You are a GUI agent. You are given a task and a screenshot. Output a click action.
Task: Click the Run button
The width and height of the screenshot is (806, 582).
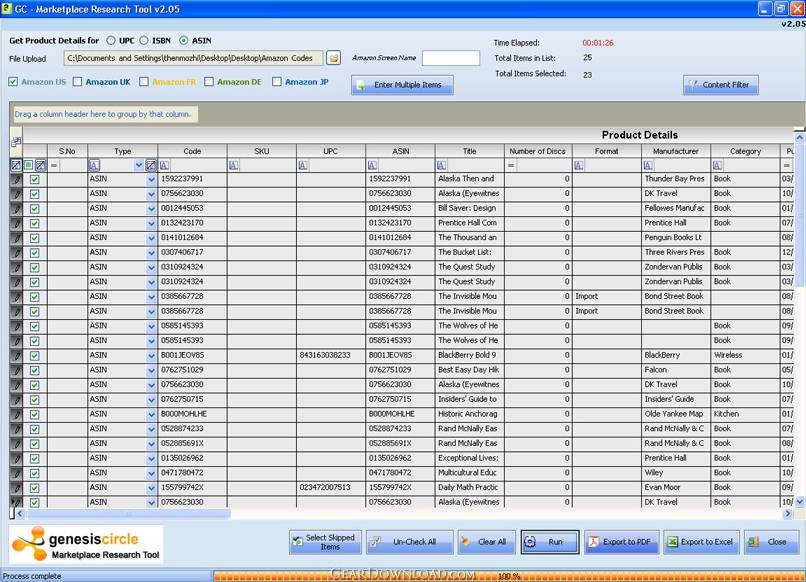(x=550, y=542)
